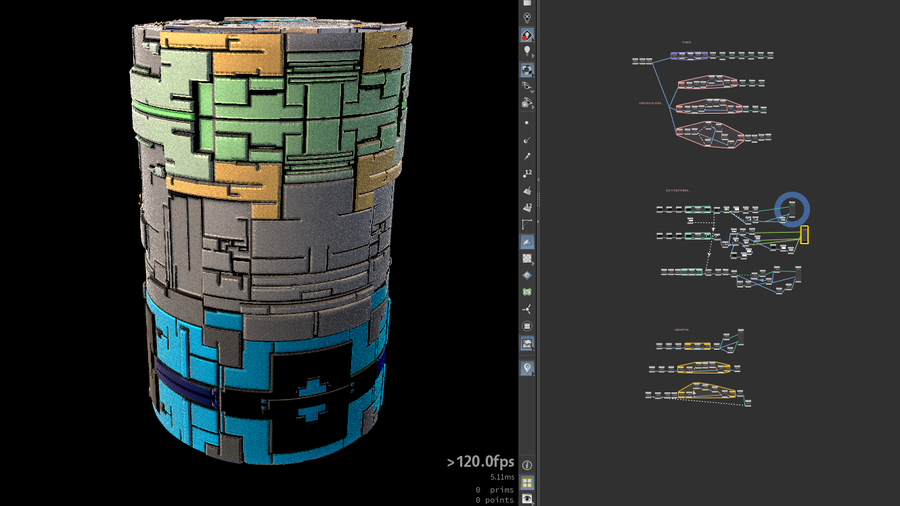Select the node in the yellow rectangle
The image size is (900, 506).
pos(804,235)
